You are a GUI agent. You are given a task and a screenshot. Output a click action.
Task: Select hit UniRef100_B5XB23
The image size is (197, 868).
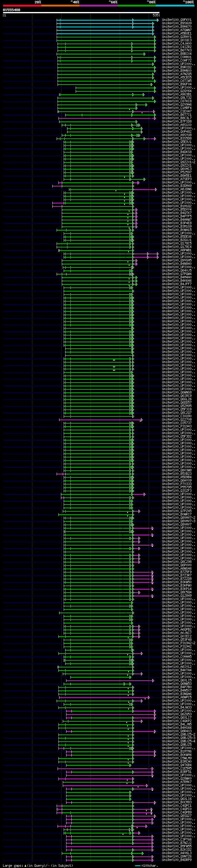(x=176, y=474)
